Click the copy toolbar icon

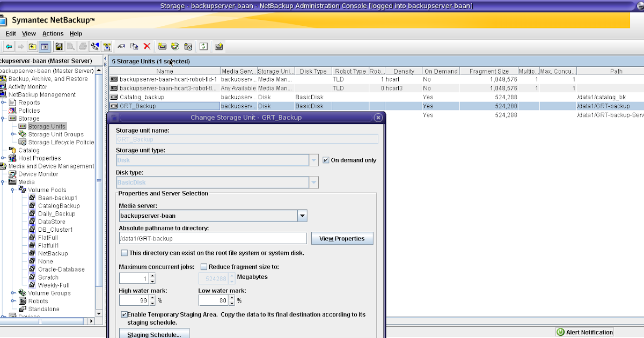coord(134,47)
